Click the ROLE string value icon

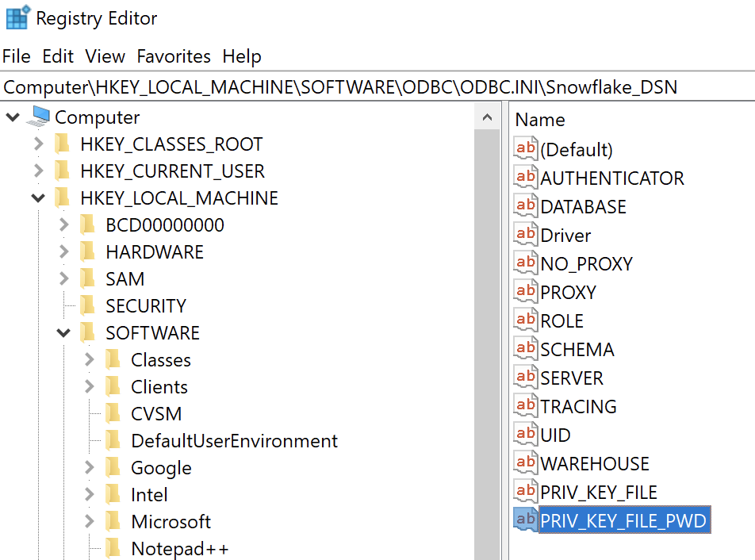[525, 320]
